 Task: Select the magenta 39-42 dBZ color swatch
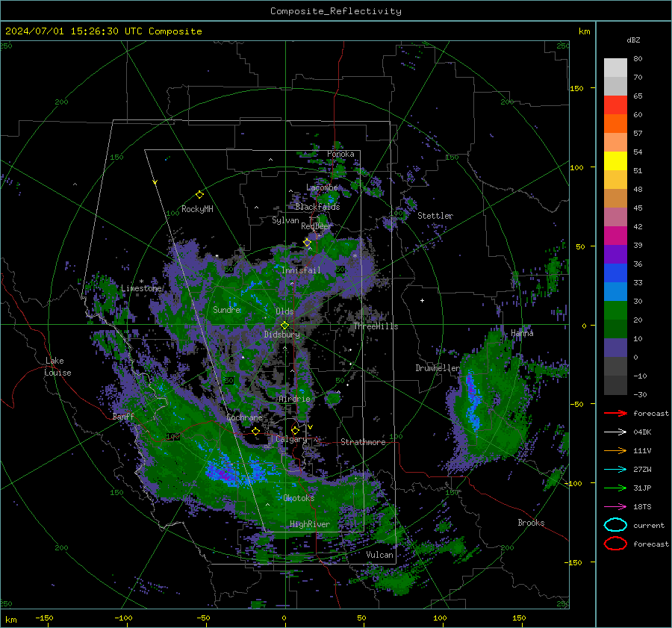pos(615,236)
